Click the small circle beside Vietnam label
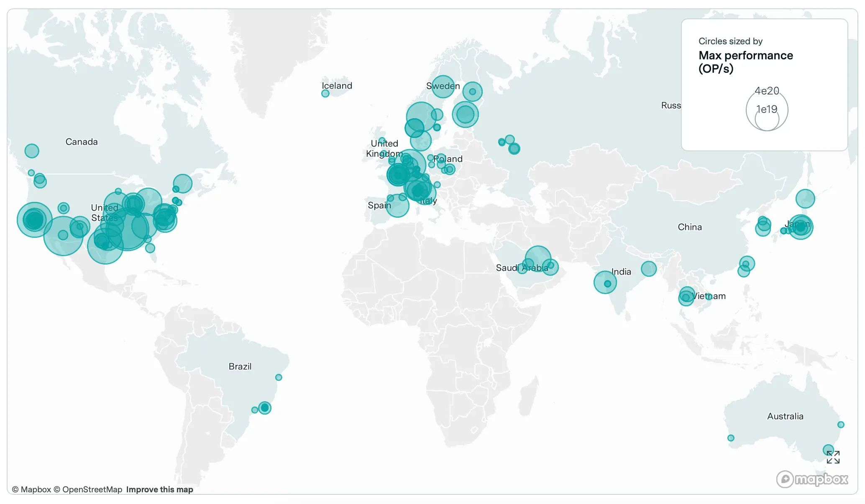Image resolution: width=865 pixels, height=504 pixels. coord(709,297)
